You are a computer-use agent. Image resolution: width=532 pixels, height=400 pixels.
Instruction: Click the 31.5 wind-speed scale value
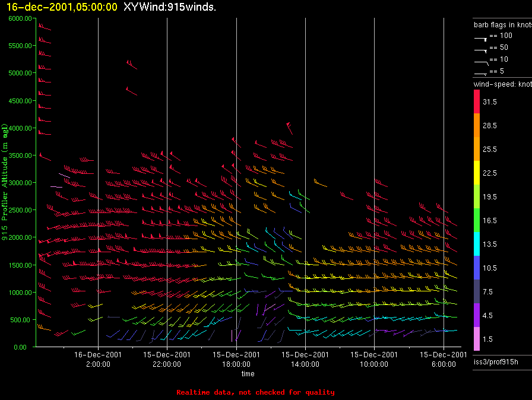(490, 102)
